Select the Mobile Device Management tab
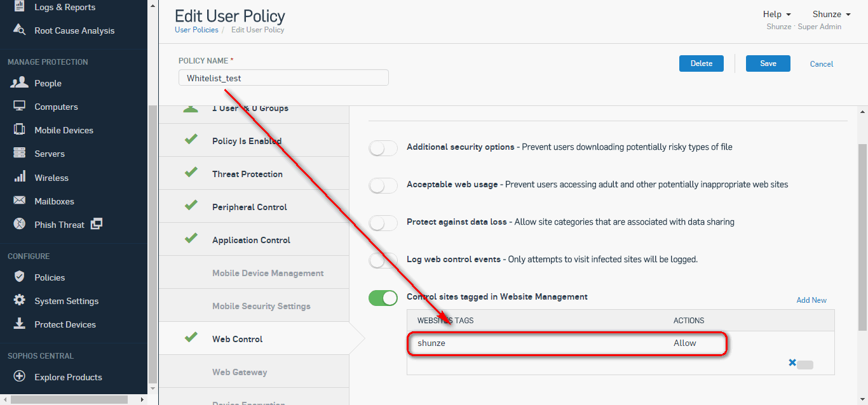868x405 pixels. point(254,272)
